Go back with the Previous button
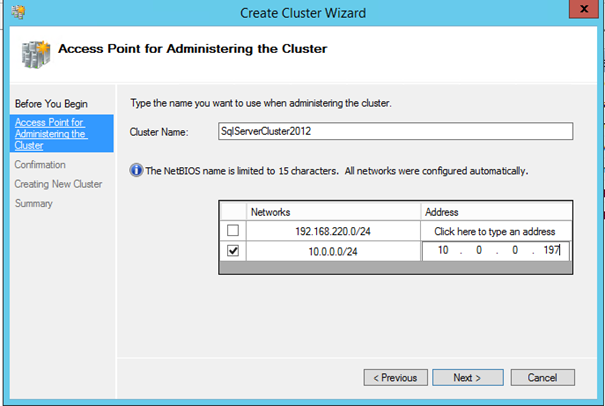605x406 pixels. click(x=395, y=378)
